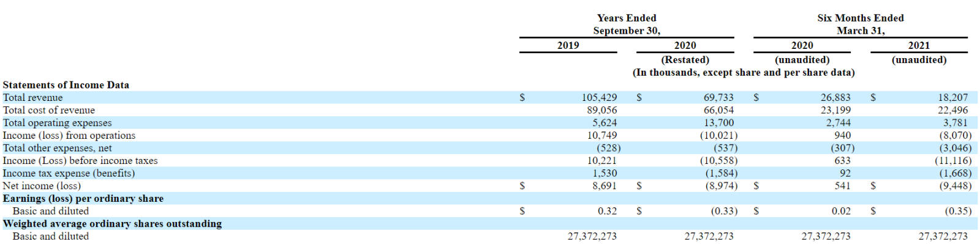The width and height of the screenshot is (980, 244).
Task: Click the Income (loss) from operations label
Action: pos(69,135)
